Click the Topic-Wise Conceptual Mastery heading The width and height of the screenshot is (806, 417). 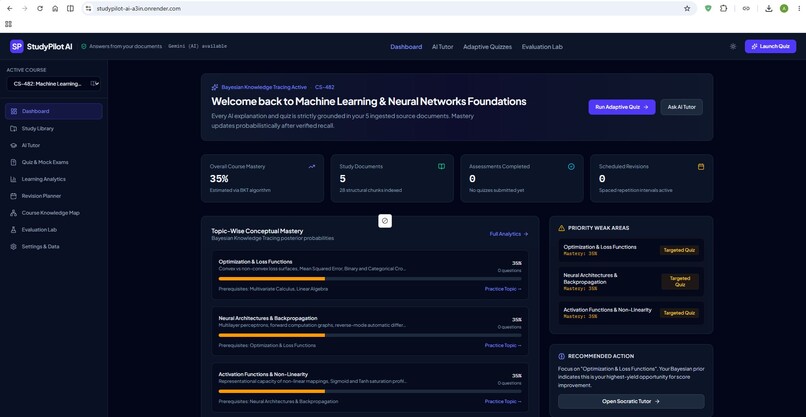pos(257,231)
